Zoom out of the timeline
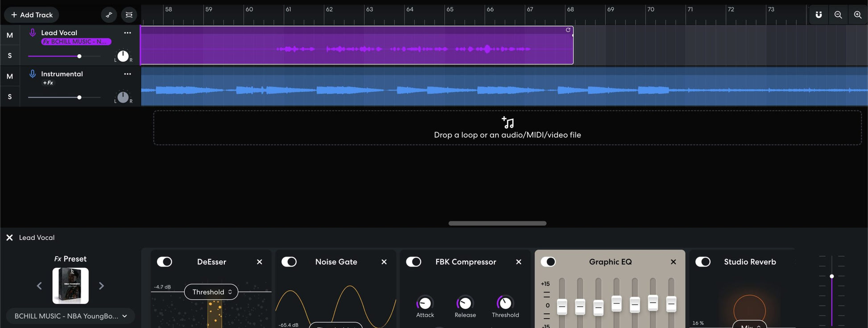868x328 pixels. [x=838, y=15]
